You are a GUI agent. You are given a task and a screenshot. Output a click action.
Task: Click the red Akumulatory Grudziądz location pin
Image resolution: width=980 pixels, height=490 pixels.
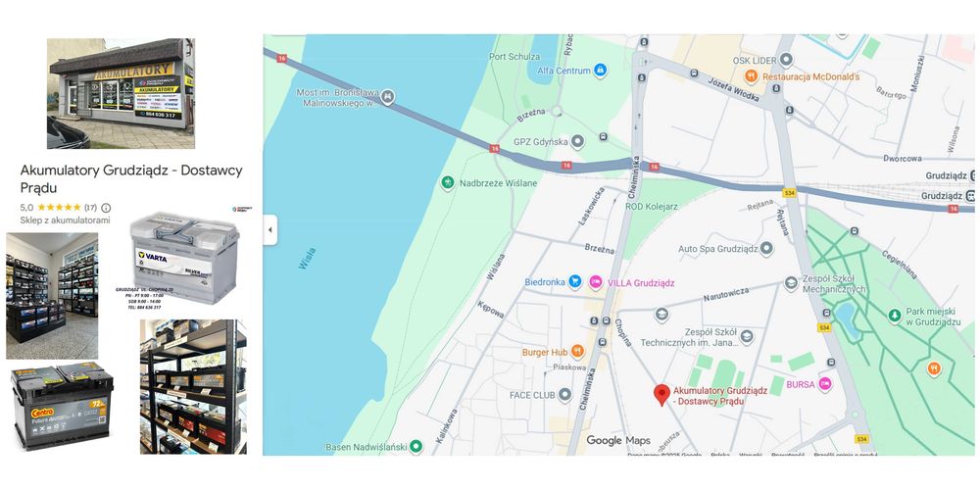point(661,395)
